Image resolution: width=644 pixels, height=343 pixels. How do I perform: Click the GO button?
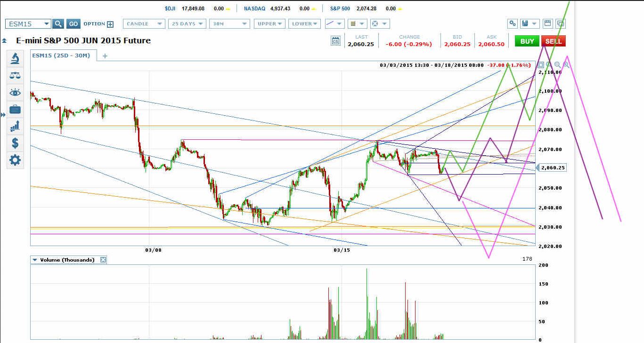tap(73, 24)
